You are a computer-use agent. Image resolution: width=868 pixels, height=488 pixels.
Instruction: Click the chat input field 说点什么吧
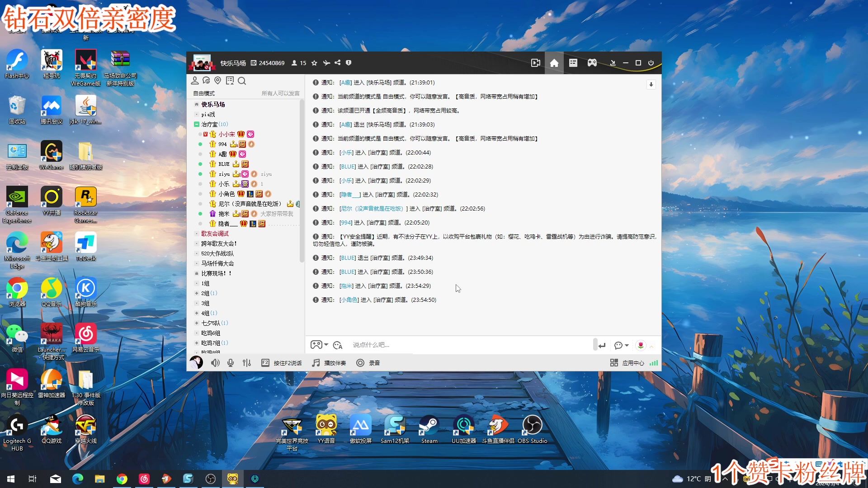[x=470, y=345]
